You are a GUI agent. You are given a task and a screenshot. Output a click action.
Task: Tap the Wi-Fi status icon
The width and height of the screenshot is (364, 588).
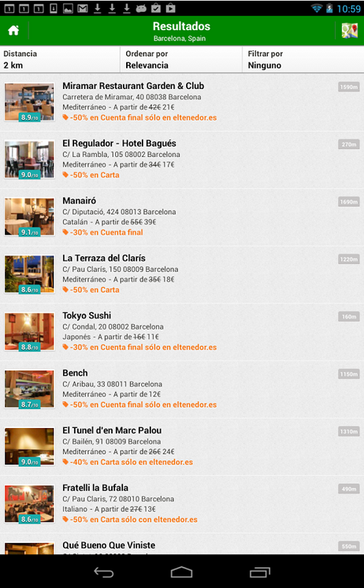point(317,8)
